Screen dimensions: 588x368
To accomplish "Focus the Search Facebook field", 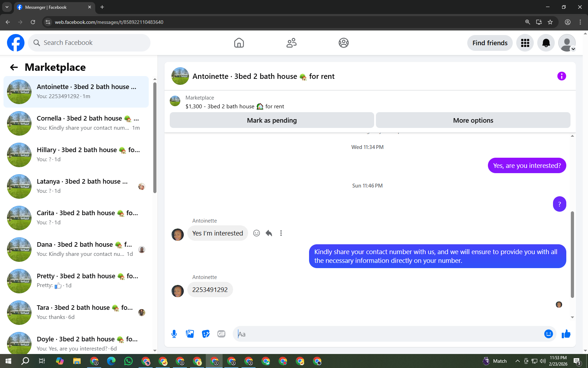I will pyautogui.click(x=89, y=43).
